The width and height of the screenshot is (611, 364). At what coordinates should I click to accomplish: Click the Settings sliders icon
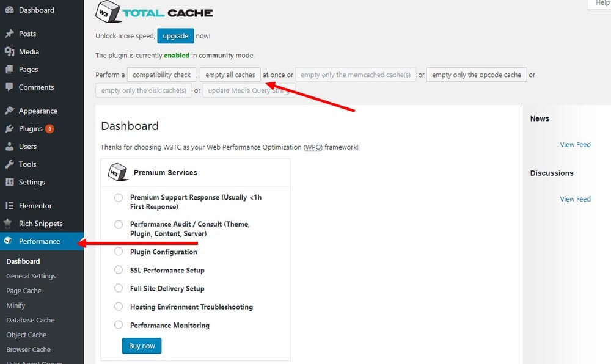9,182
